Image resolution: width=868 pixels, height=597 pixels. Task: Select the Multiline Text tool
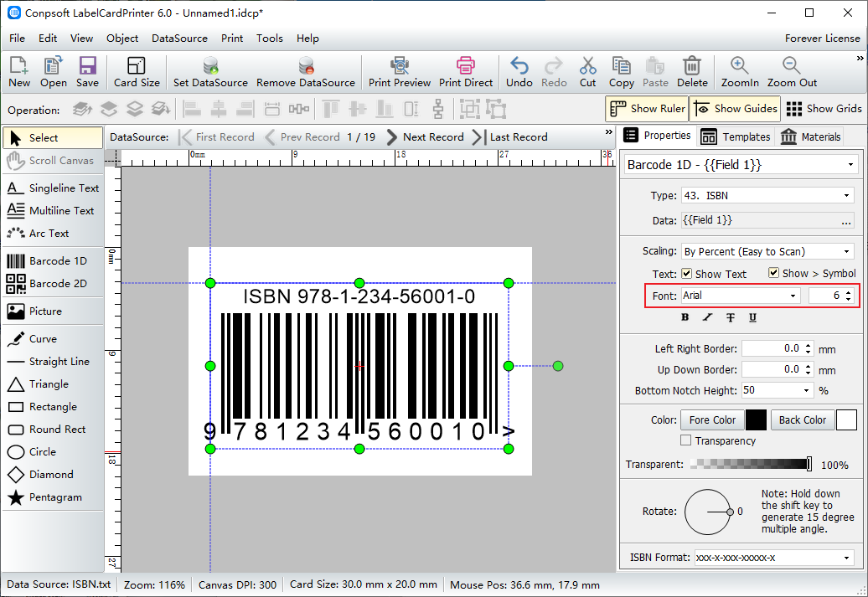tap(53, 211)
